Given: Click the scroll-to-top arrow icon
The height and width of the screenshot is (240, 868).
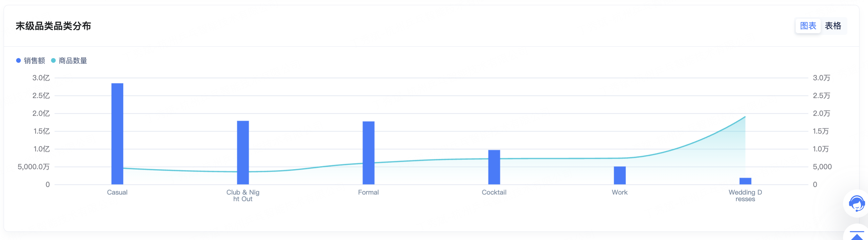Looking at the screenshot, I should tap(857, 235).
